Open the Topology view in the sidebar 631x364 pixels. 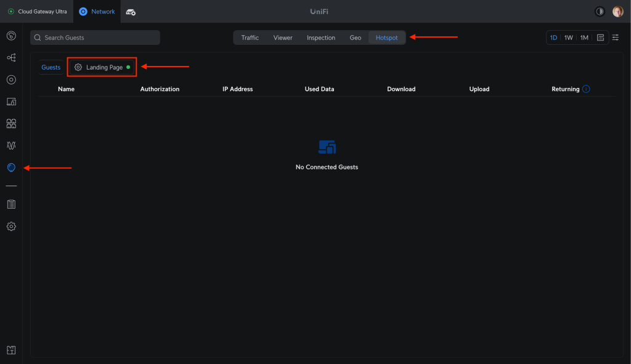pyautogui.click(x=11, y=57)
